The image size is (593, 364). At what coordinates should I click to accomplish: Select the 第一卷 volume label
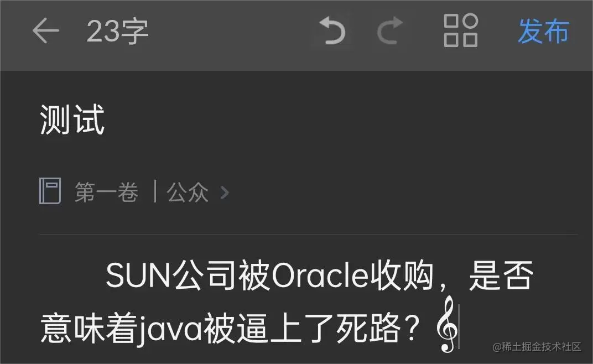click(x=107, y=192)
